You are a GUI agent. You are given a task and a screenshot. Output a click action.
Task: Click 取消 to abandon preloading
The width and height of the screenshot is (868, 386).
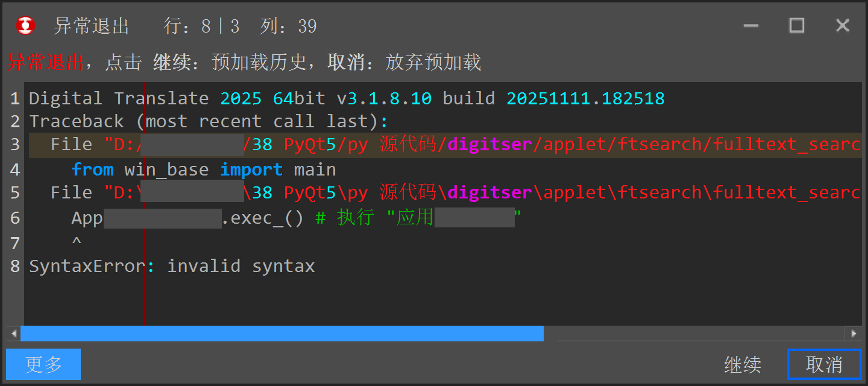[x=824, y=365]
